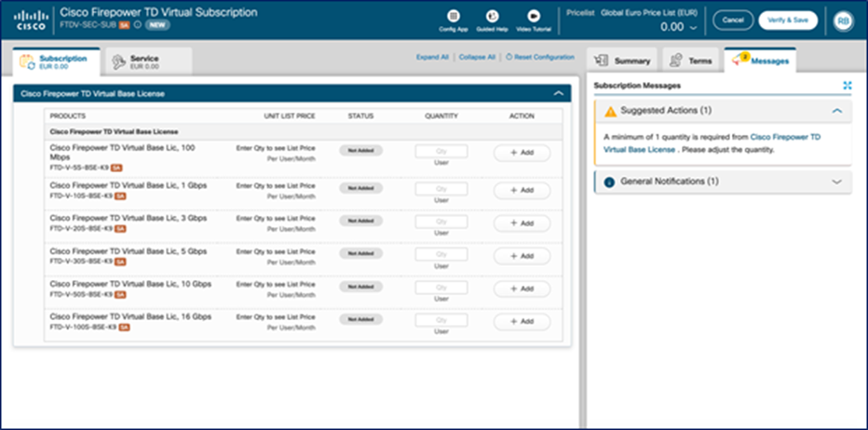Click the FTD-V-20S-BSE-K9 product code

click(x=81, y=229)
